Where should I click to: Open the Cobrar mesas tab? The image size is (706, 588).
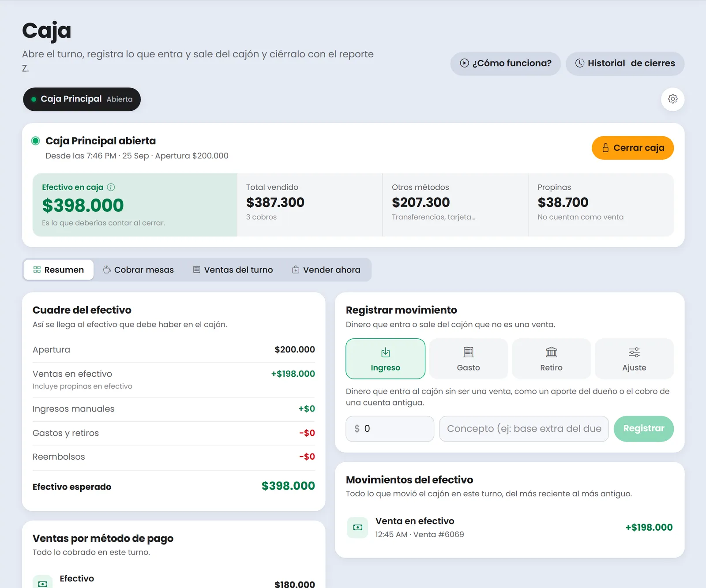point(139,270)
